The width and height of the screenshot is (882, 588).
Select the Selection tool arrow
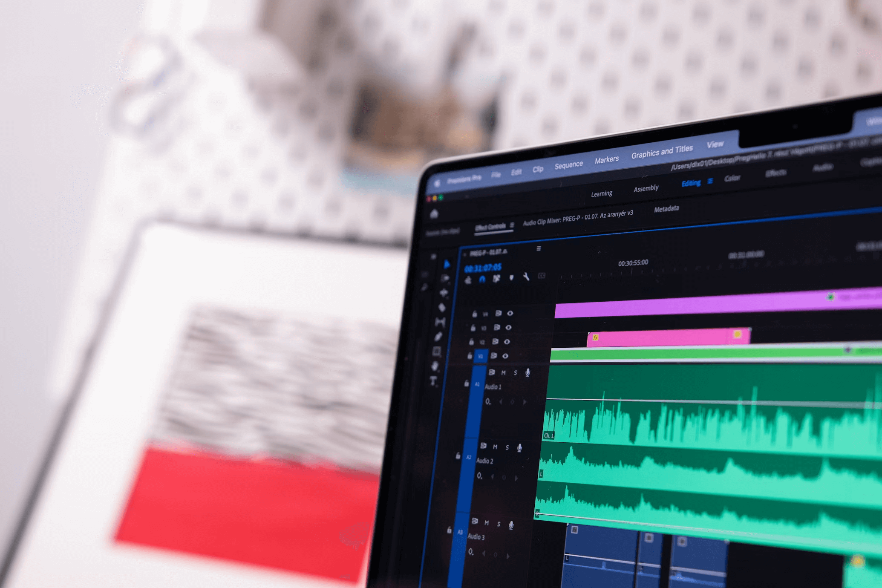tap(447, 265)
